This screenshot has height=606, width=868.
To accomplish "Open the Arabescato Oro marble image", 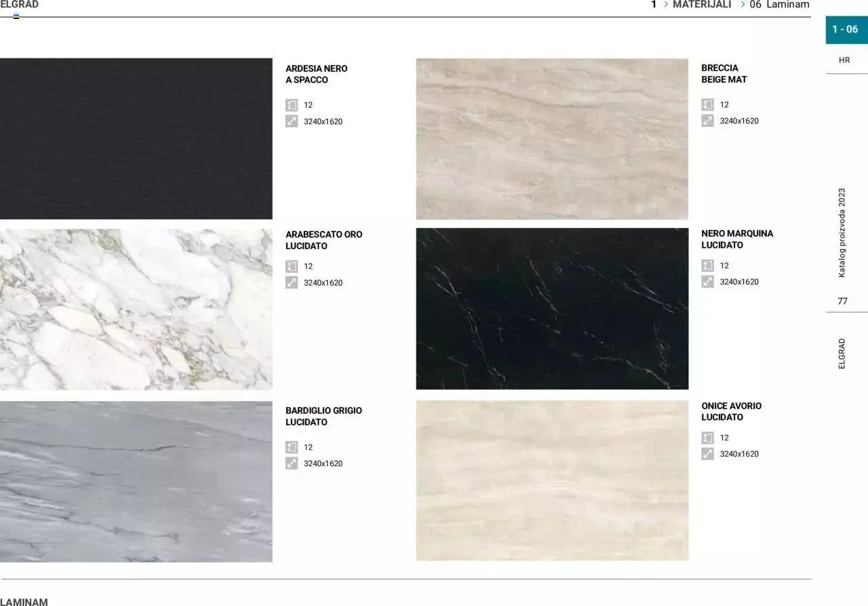I will [x=136, y=309].
